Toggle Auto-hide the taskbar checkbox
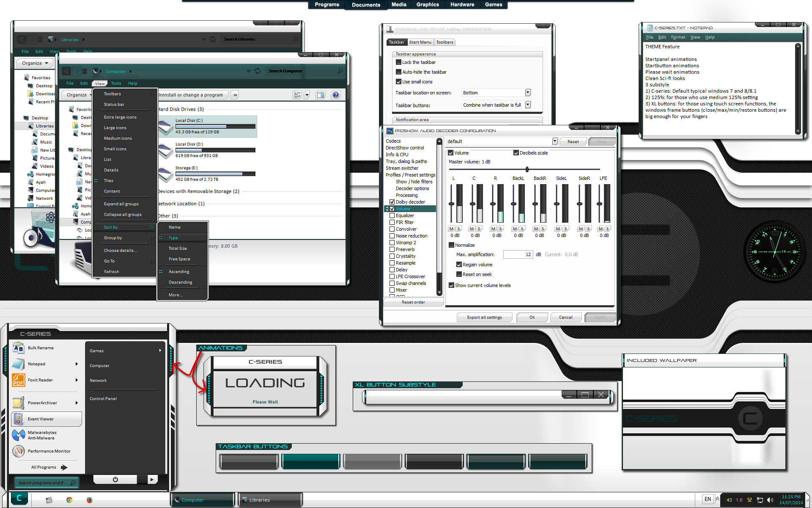Viewport: 812px width, 508px height. coord(398,72)
